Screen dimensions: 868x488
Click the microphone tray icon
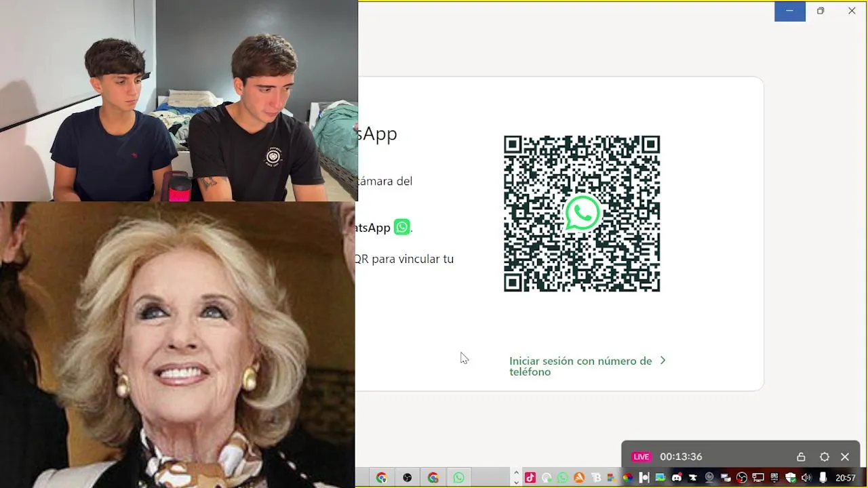click(x=823, y=478)
